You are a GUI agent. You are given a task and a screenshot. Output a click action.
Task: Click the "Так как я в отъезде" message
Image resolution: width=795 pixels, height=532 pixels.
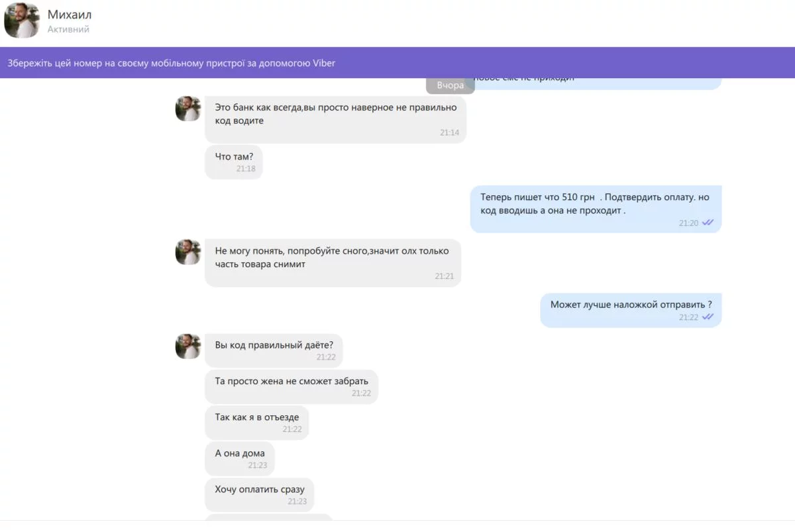256,422
